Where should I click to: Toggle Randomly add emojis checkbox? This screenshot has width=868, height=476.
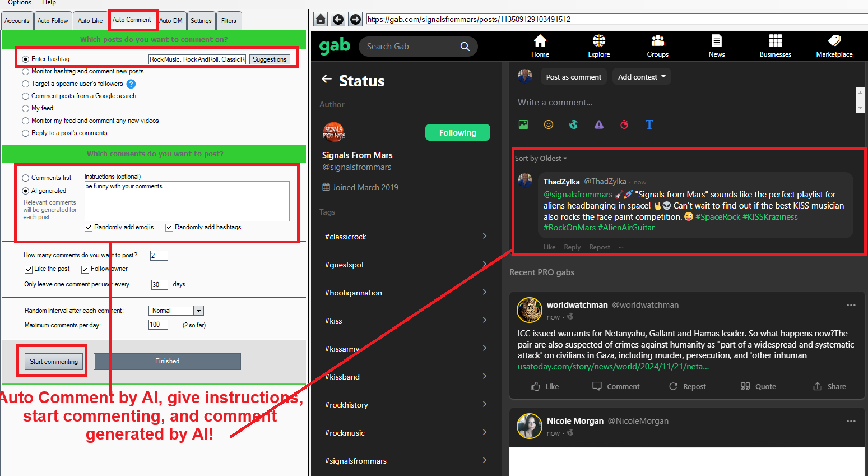pos(89,227)
